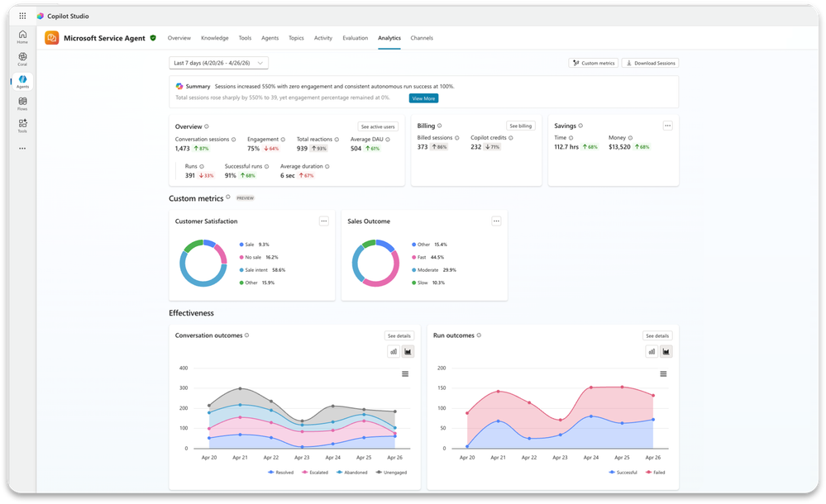Viewport: 826px width, 504px height.
Task: Switch Run outcomes to bar chart view
Action: click(652, 351)
